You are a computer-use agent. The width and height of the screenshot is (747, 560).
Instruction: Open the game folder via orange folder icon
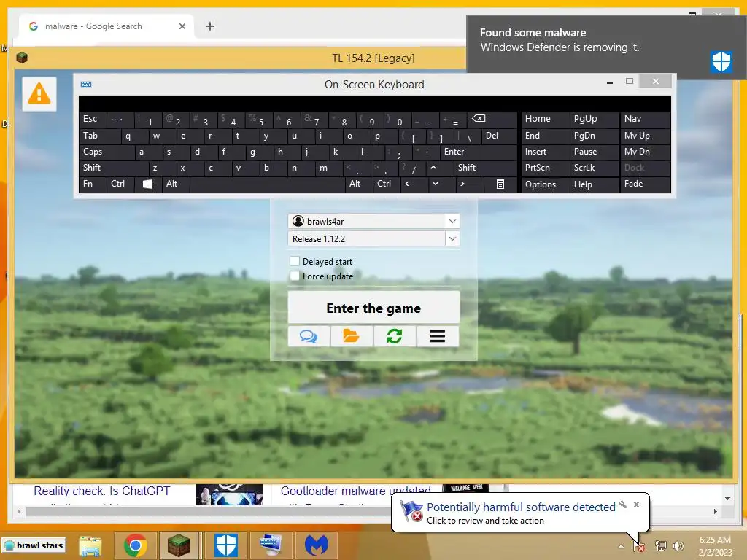352,336
